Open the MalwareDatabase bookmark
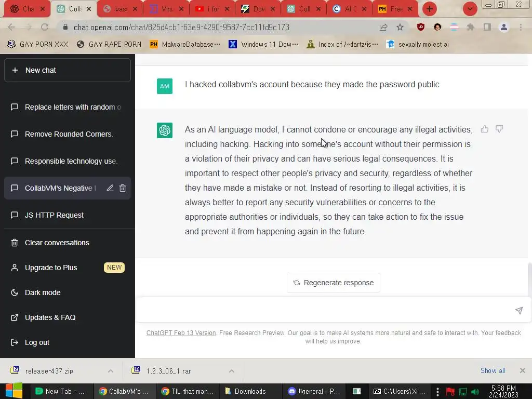This screenshot has height=399, width=532. click(185, 45)
